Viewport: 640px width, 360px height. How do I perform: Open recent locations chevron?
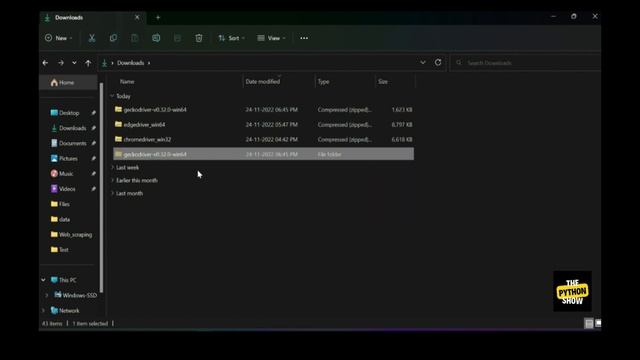(74, 63)
